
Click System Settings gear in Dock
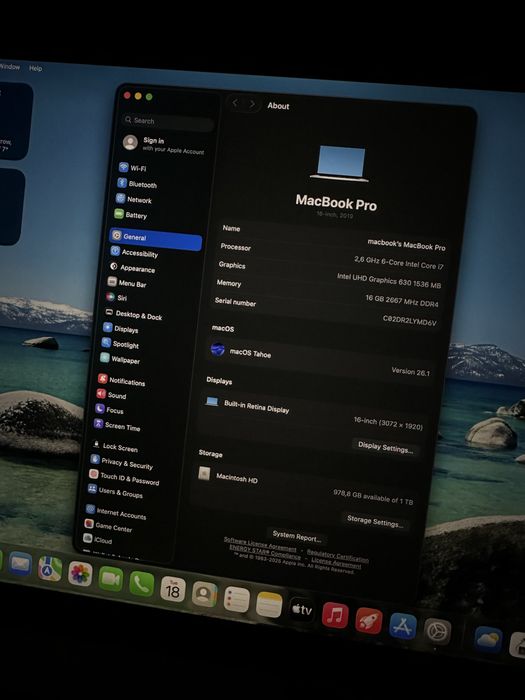pos(437,631)
